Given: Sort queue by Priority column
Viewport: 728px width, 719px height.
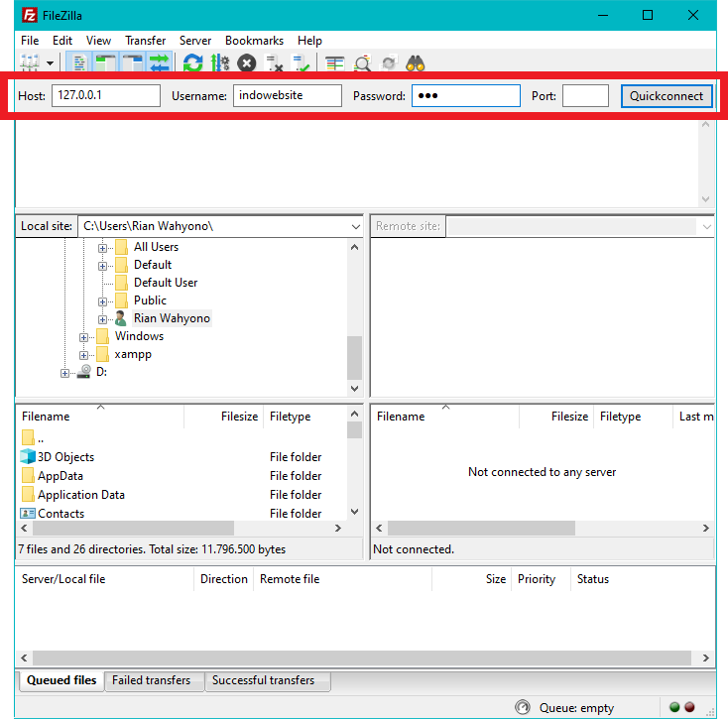Looking at the screenshot, I should pyautogui.click(x=541, y=579).
